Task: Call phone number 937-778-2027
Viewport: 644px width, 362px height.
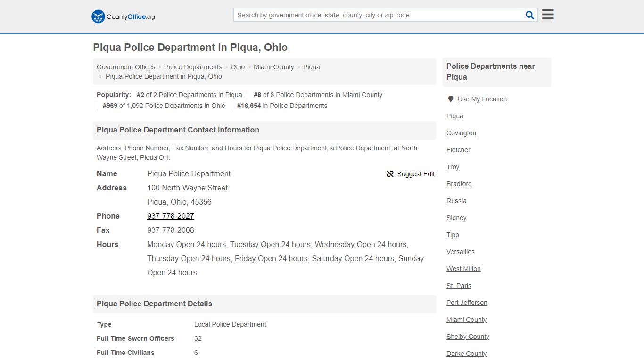Action: (171, 216)
